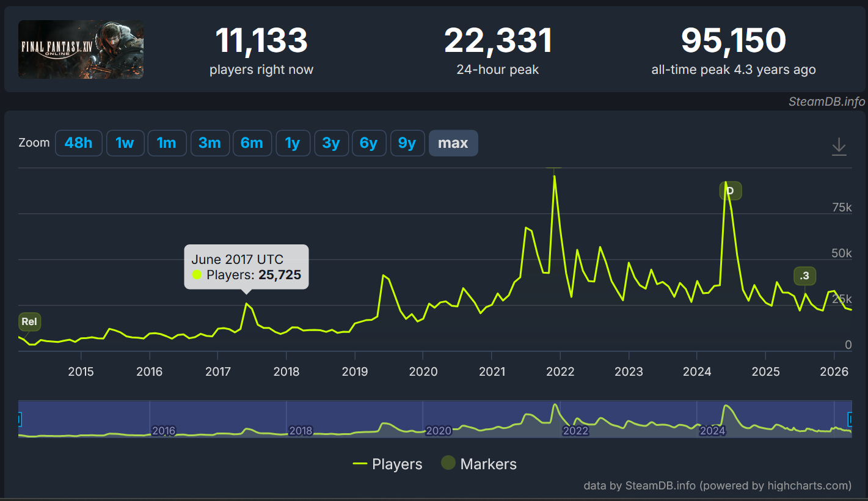This screenshot has height=501, width=868.
Task: Toggle the Markers series in the legend
Action: pyautogui.click(x=479, y=464)
